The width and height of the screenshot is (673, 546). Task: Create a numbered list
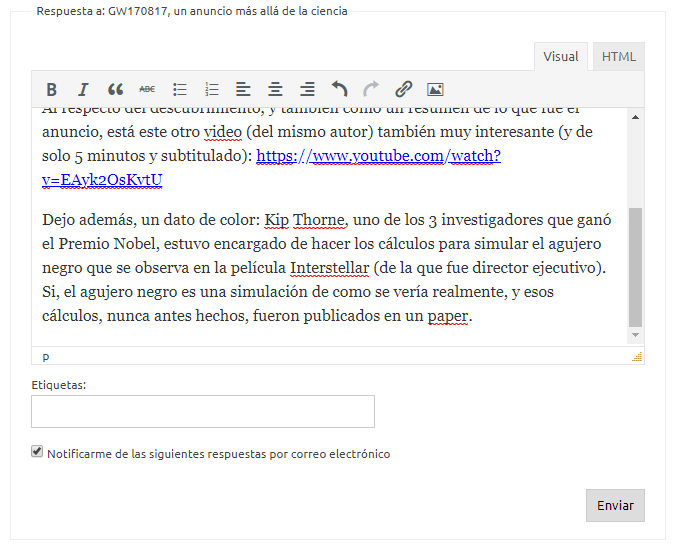click(212, 89)
